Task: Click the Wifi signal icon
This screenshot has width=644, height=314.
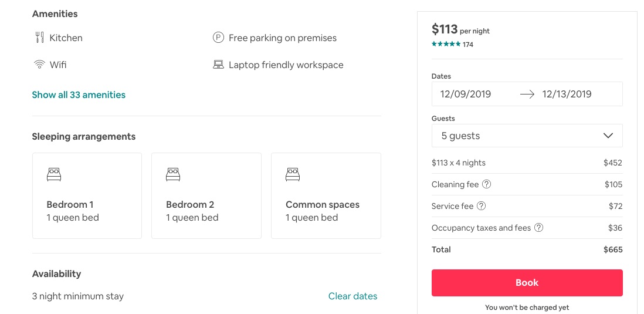Action: coord(39,65)
